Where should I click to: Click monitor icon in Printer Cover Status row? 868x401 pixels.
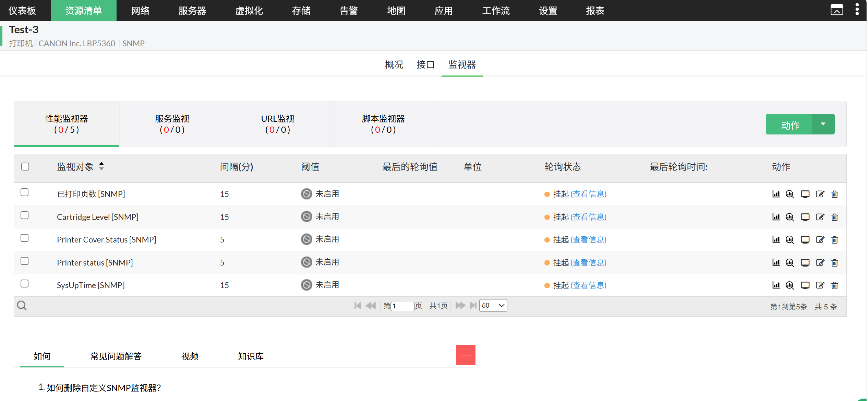[805, 239]
